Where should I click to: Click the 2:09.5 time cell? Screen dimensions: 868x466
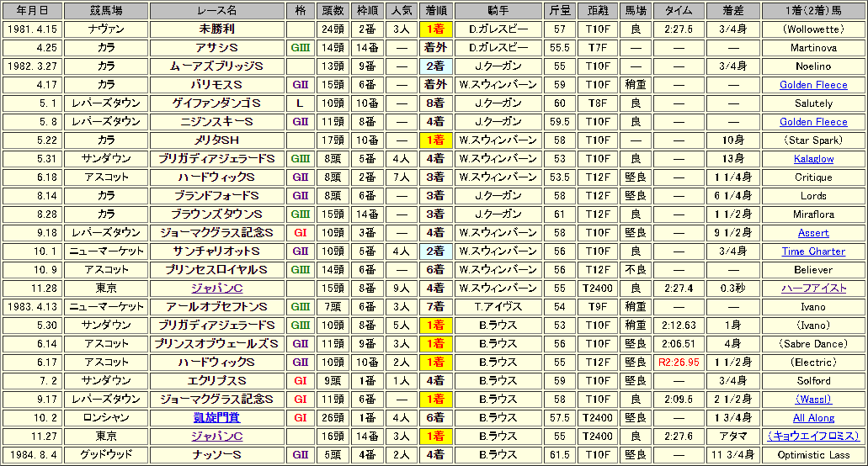pos(679,399)
